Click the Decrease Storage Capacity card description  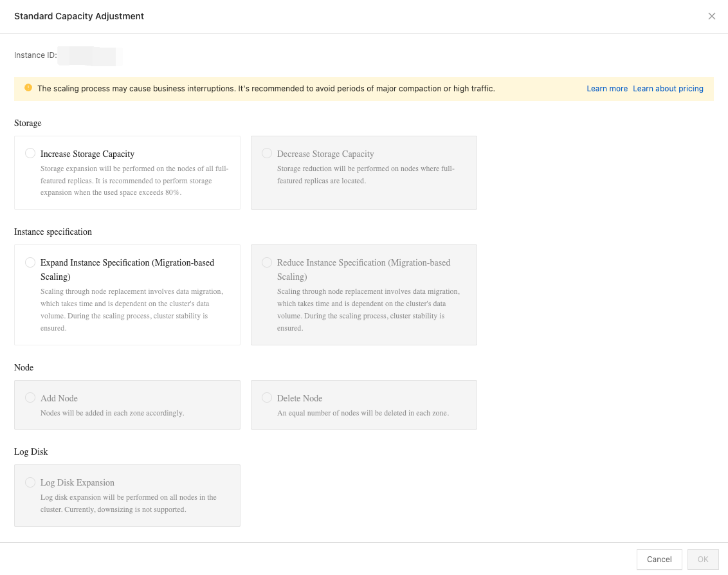click(x=365, y=175)
